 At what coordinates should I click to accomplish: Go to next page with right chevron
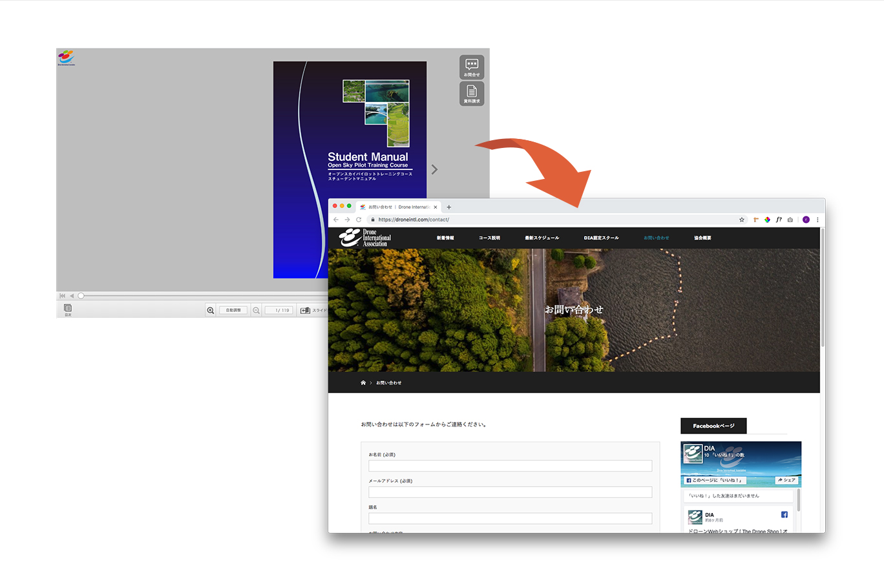point(434,169)
